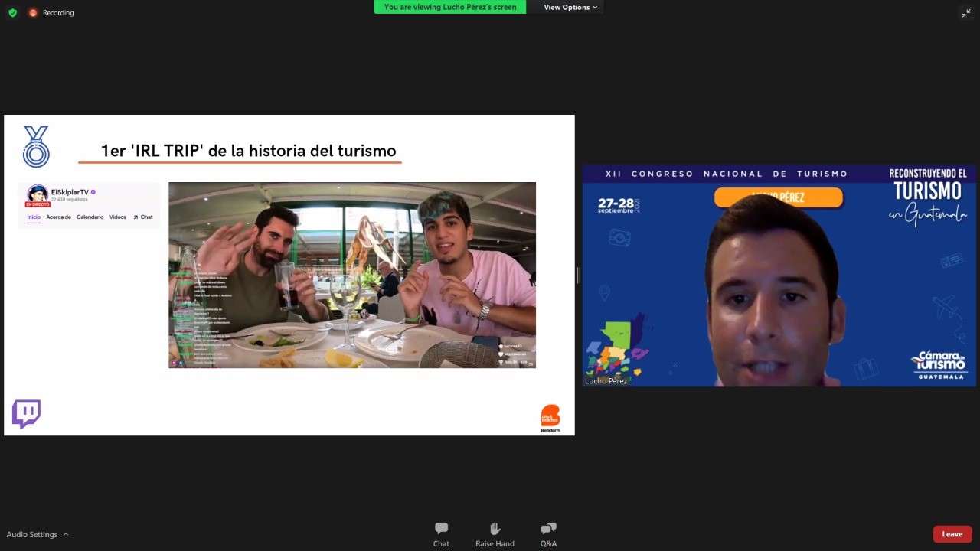Click the Twitch logo on the slide
980x551 pixels.
coord(26,414)
